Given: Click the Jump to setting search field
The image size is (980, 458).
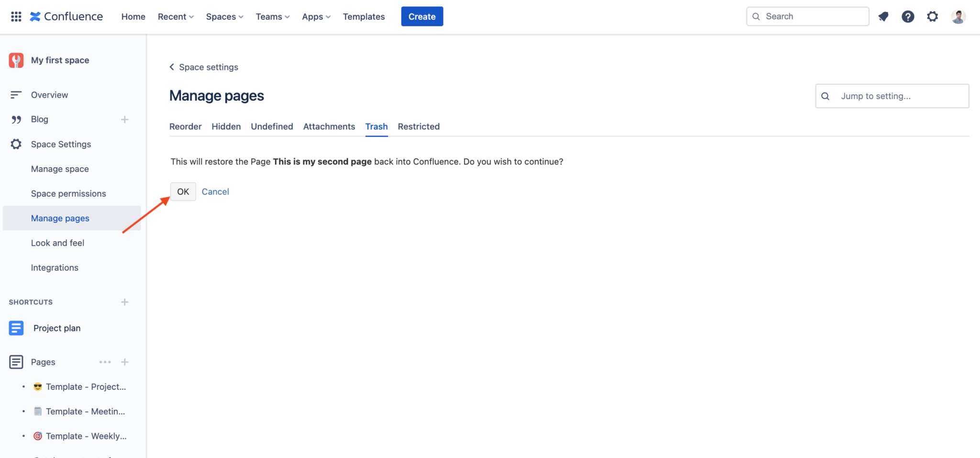Looking at the screenshot, I should click(891, 96).
